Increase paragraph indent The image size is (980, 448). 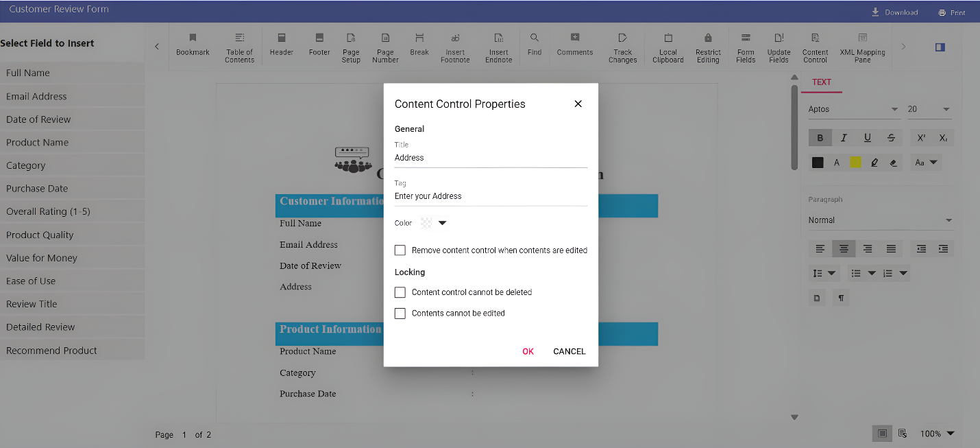(x=944, y=249)
